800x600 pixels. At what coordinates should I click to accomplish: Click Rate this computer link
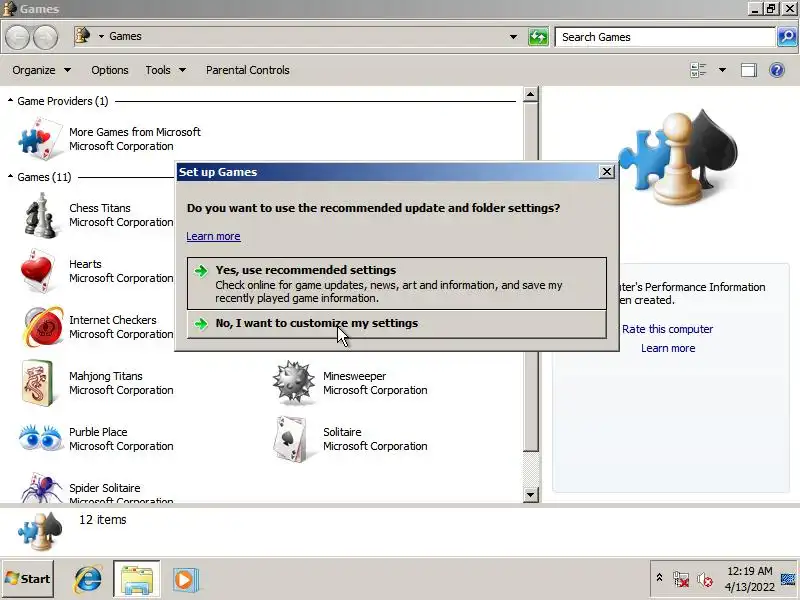pos(667,329)
